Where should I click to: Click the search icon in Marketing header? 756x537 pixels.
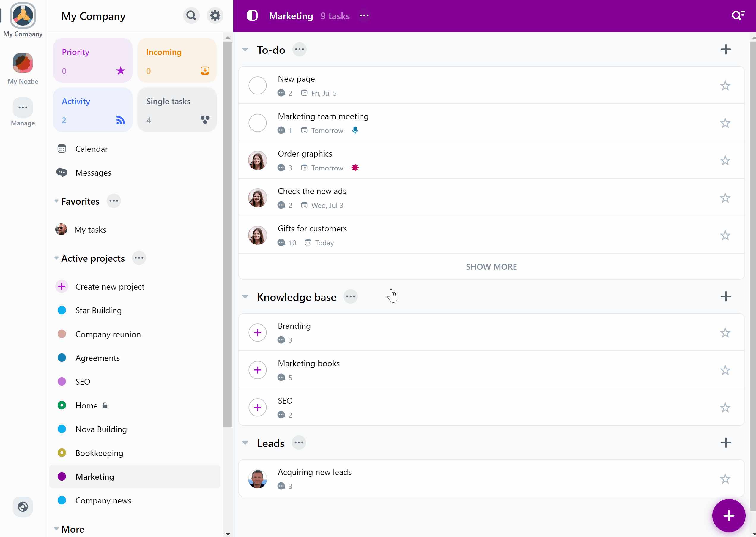738,16
